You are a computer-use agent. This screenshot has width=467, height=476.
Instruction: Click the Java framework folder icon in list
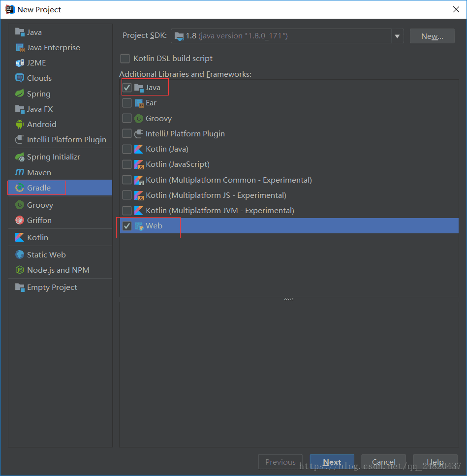139,88
